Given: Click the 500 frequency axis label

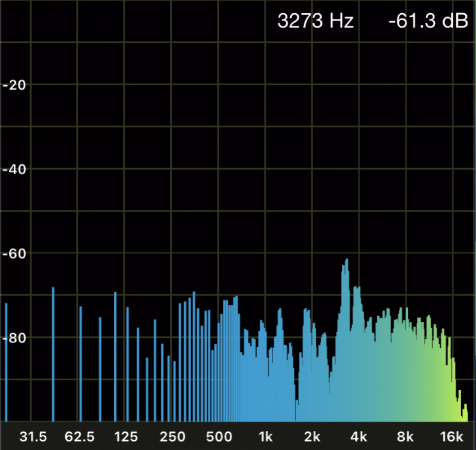Looking at the screenshot, I should click(x=219, y=437).
